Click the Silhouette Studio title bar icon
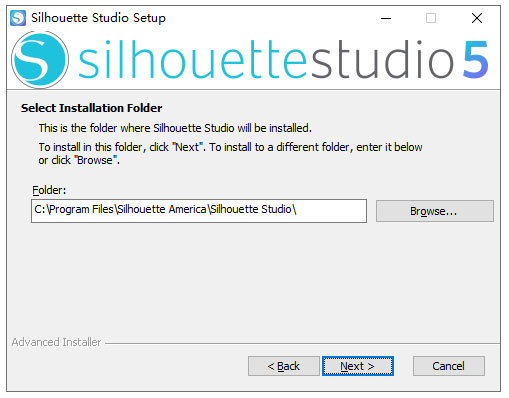The width and height of the screenshot is (509, 398). click(18, 18)
